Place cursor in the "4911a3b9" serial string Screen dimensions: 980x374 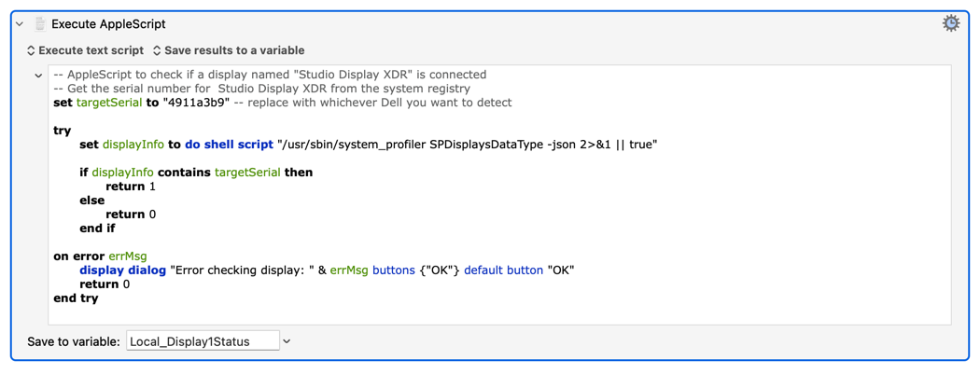[x=197, y=103]
